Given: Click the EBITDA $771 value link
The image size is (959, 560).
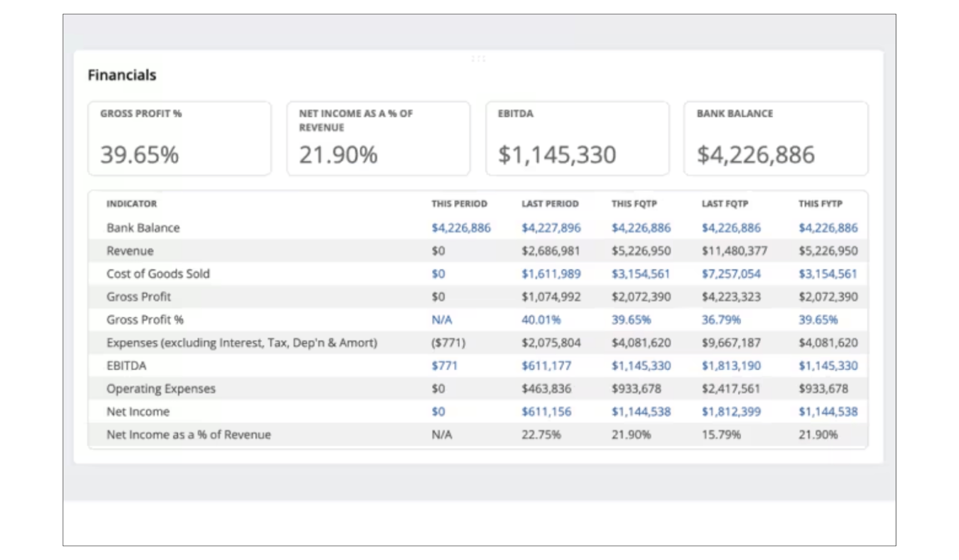Looking at the screenshot, I should (x=445, y=366).
